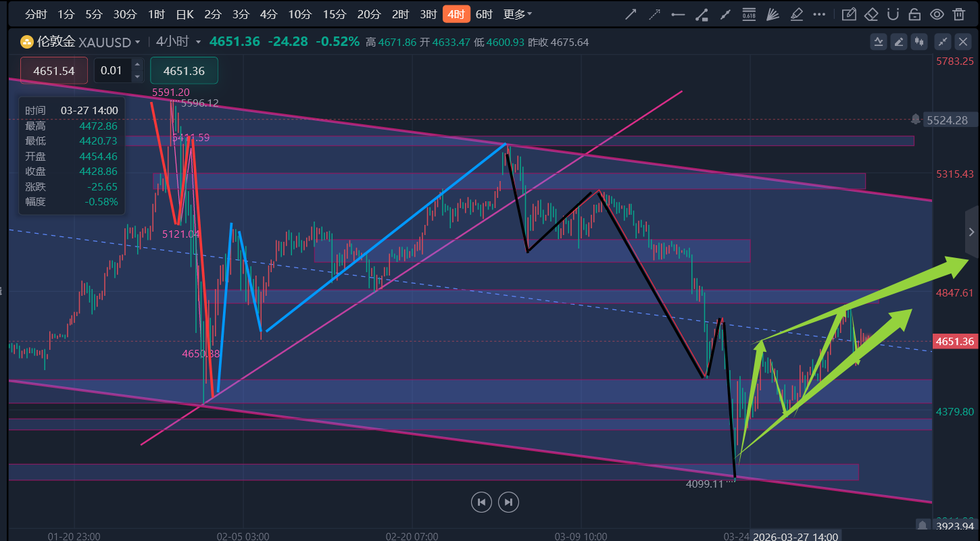Jump to previous bar with skip-back button
The height and width of the screenshot is (541, 980).
tap(481, 502)
